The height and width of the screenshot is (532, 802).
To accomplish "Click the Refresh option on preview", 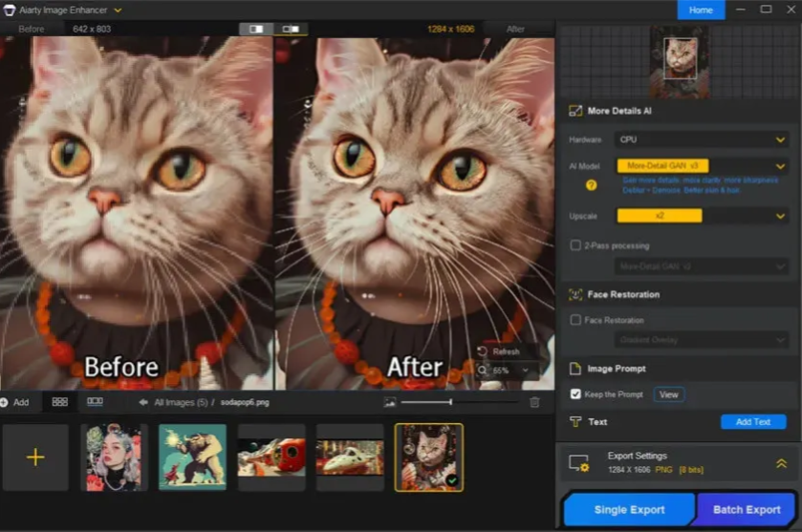I will point(499,351).
